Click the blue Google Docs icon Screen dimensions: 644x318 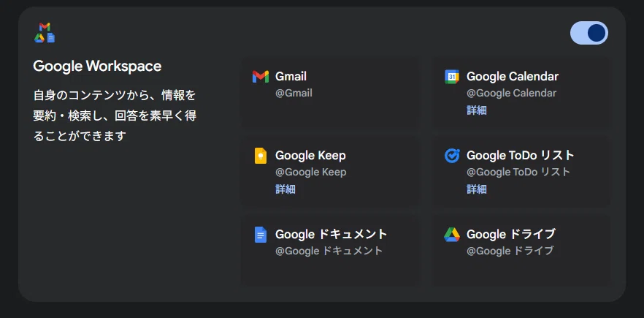click(261, 235)
